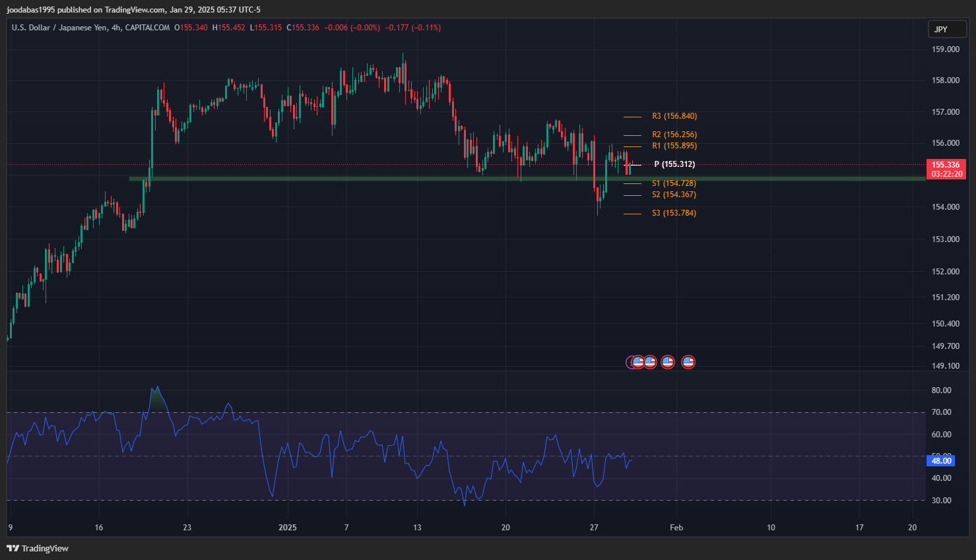Click the CAPITALCOM exchange label

click(147, 28)
